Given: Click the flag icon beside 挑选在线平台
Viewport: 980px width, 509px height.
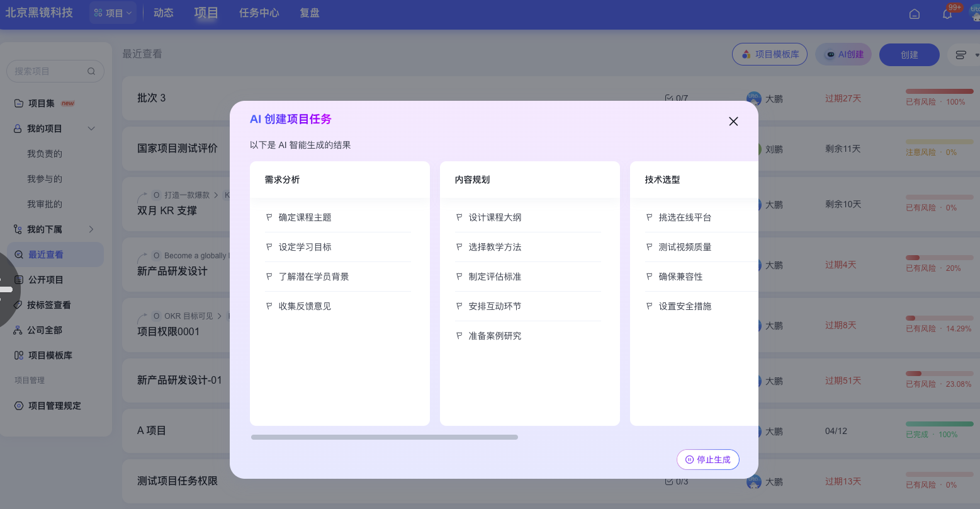Looking at the screenshot, I should [x=650, y=217].
